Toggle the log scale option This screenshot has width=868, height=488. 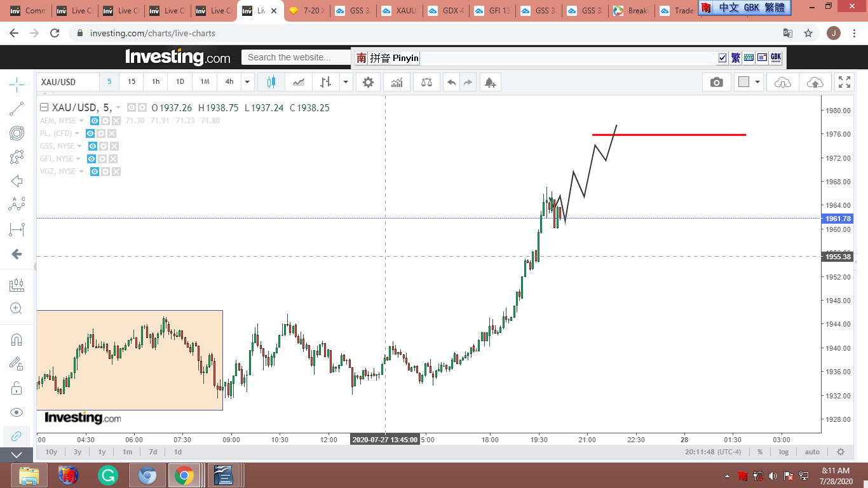(784, 452)
